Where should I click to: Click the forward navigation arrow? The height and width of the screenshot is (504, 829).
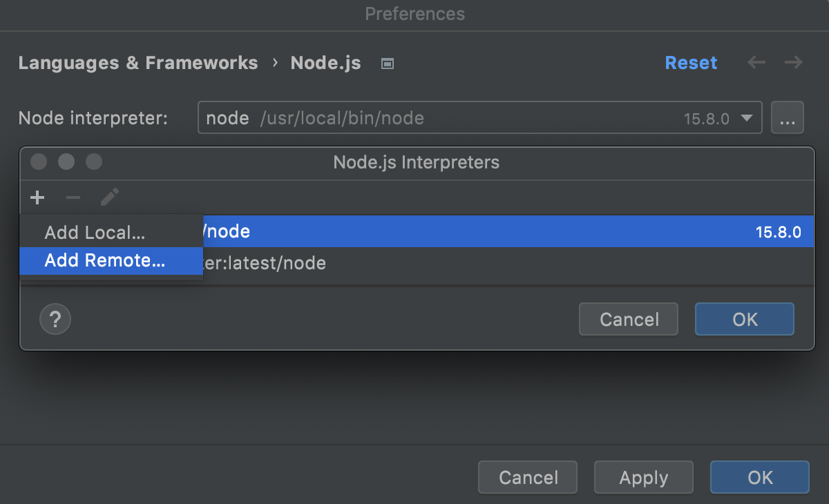tap(793, 62)
